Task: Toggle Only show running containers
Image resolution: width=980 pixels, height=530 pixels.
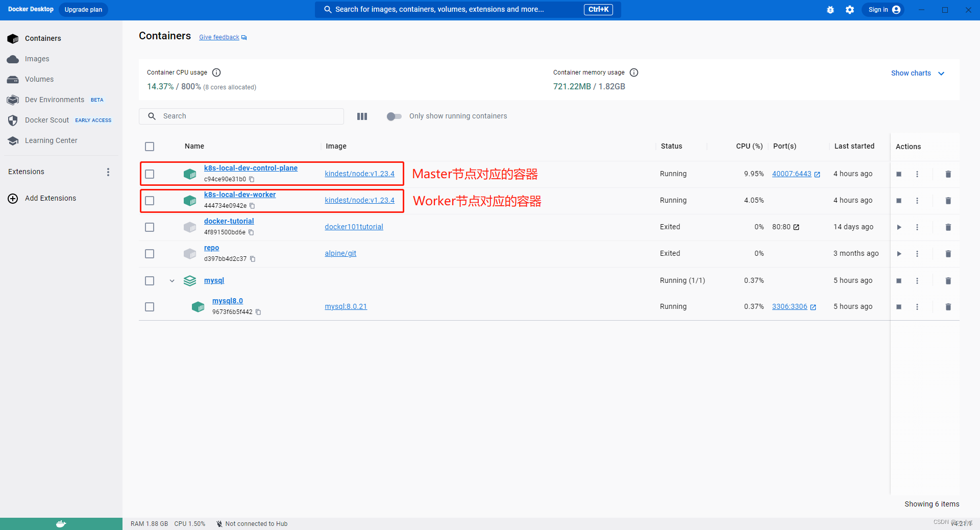Action: pyautogui.click(x=394, y=116)
